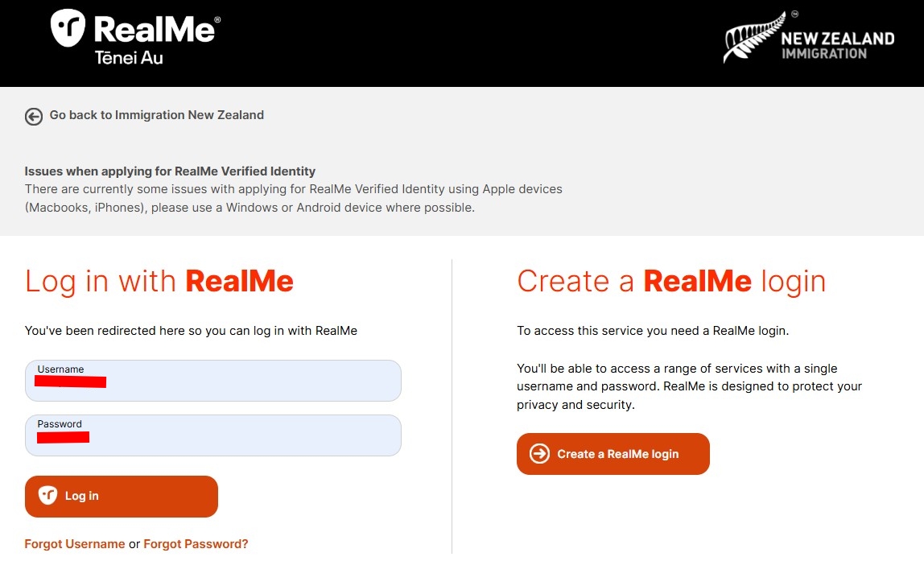924x561 pixels.
Task: Focus the Username input field
Action: point(212,381)
